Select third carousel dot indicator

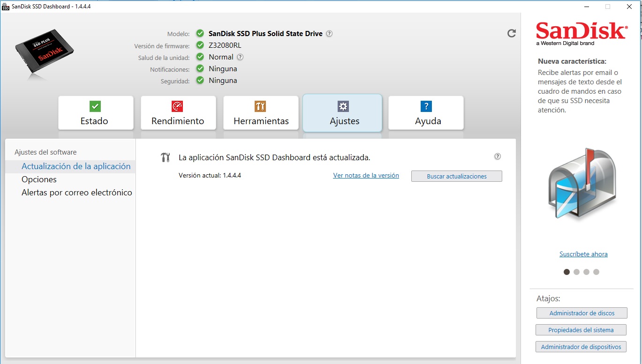[x=586, y=272]
